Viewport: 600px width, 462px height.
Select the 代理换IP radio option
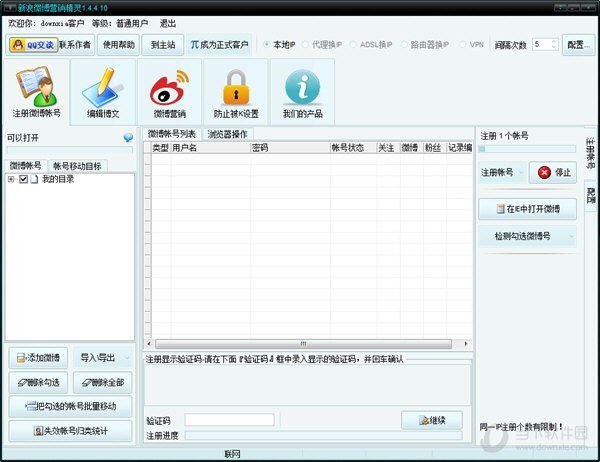point(322,45)
